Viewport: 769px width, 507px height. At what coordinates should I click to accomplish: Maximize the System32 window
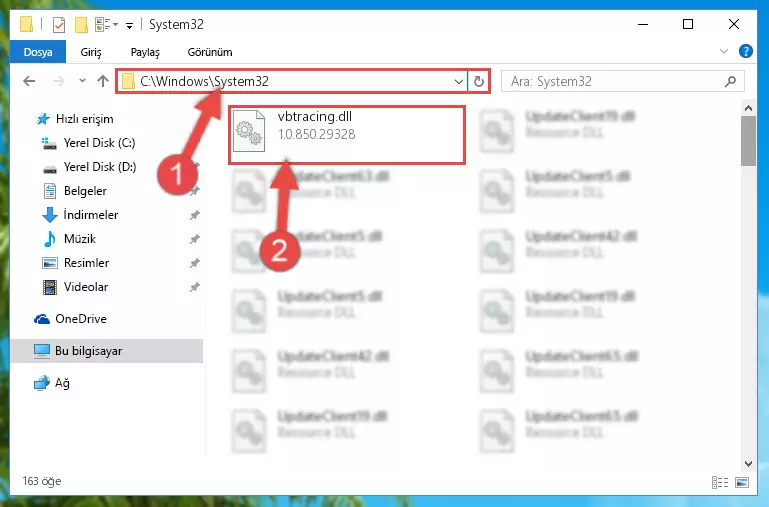pyautogui.click(x=688, y=24)
